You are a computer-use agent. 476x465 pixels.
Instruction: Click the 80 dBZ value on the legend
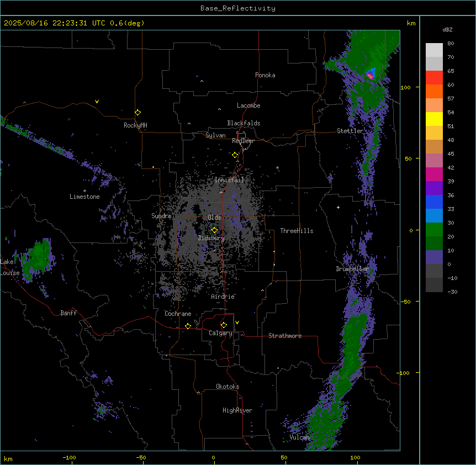451,44
